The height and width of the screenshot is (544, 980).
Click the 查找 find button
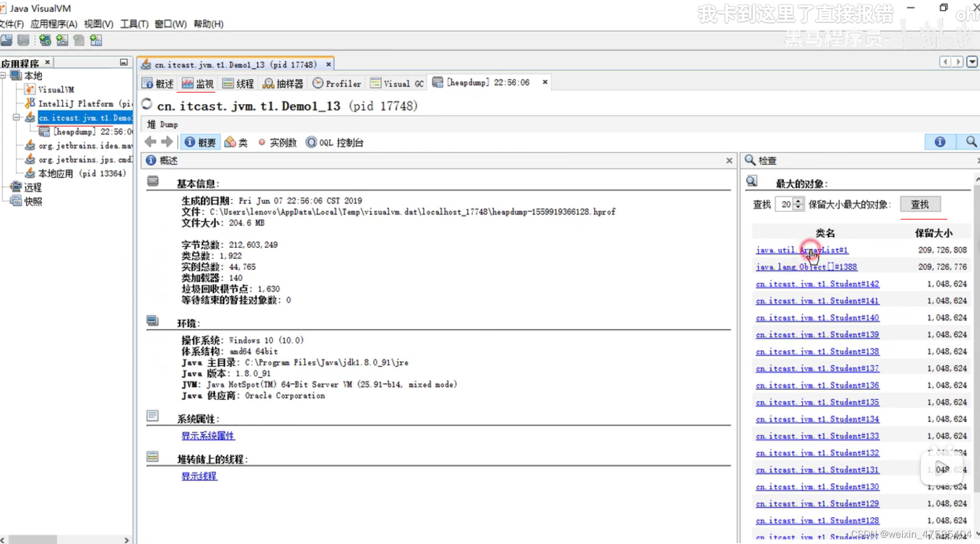coord(920,204)
